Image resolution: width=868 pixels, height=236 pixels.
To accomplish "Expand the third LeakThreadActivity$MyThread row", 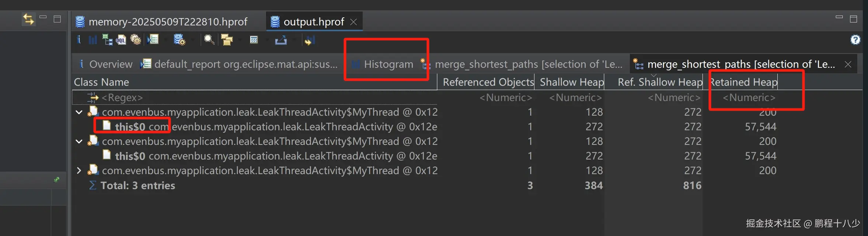I will (x=79, y=170).
